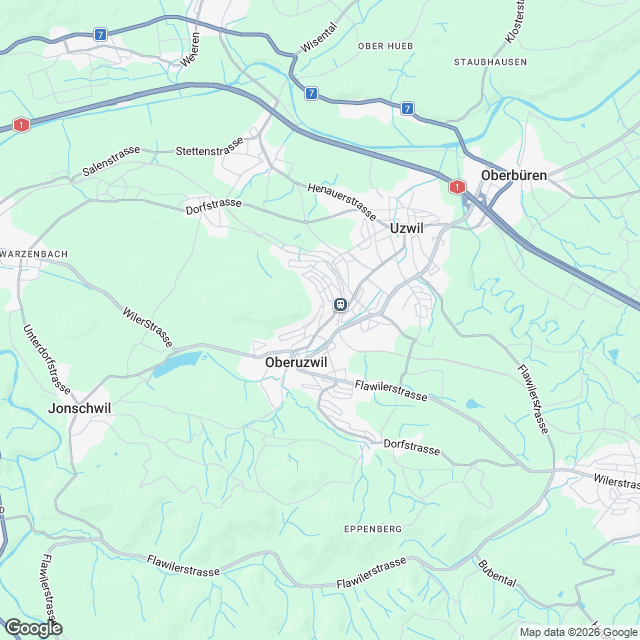This screenshot has height=640, width=640.
Task: Select the Oberbüren town label
Action: click(x=514, y=176)
